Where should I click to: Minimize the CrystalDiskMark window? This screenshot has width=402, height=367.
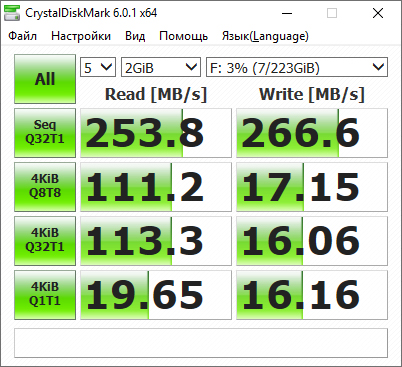(x=287, y=13)
